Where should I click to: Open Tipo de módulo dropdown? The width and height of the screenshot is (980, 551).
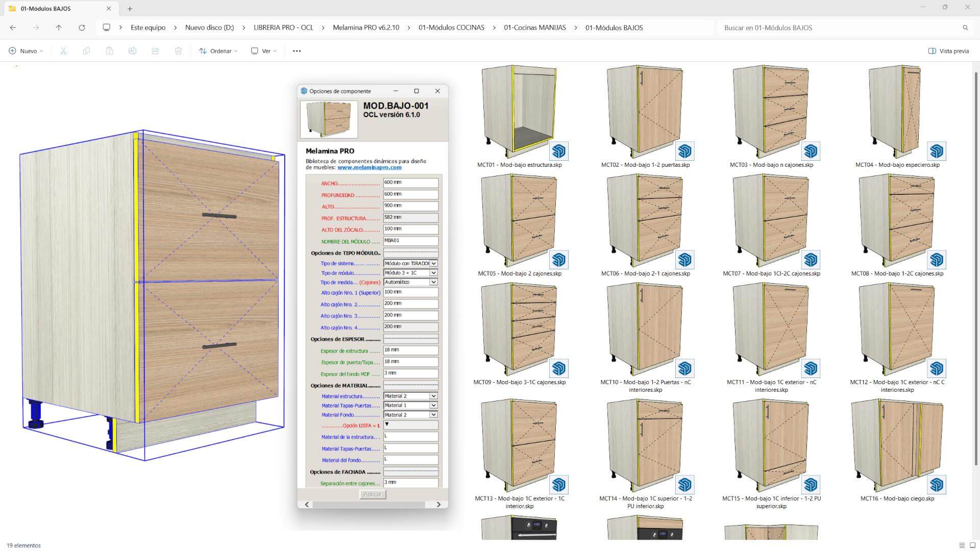pos(410,273)
